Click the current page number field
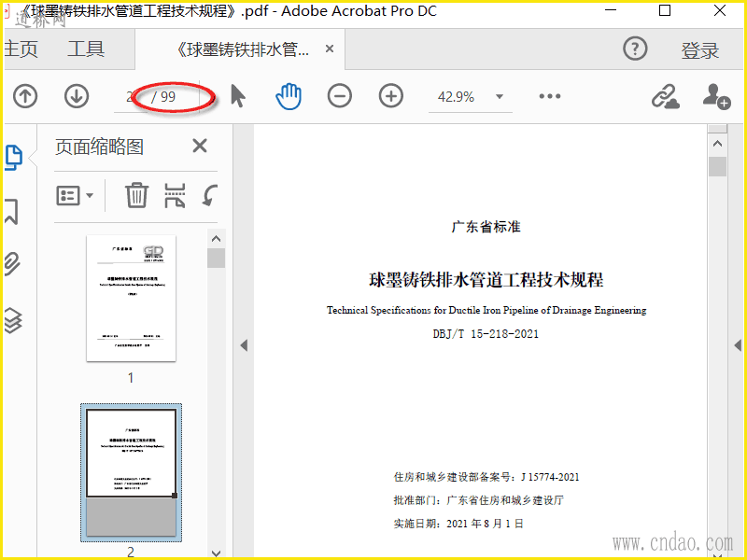This screenshot has width=747, height=560. click(x=131, y=97)
